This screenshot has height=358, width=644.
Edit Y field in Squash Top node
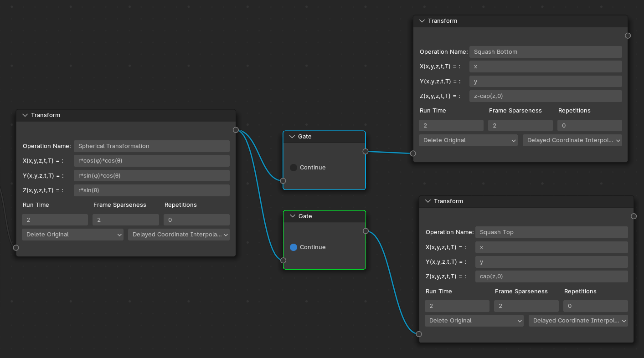[551, 262]
